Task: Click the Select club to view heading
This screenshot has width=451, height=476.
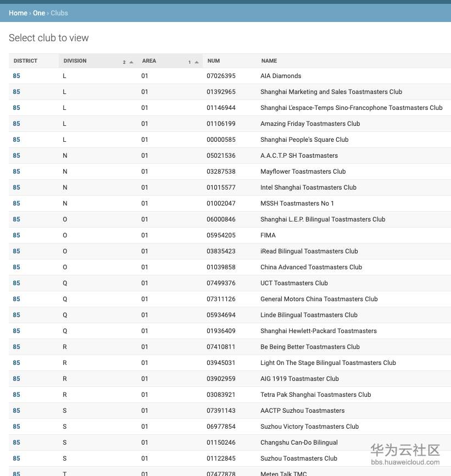Action: pos(49,38)
